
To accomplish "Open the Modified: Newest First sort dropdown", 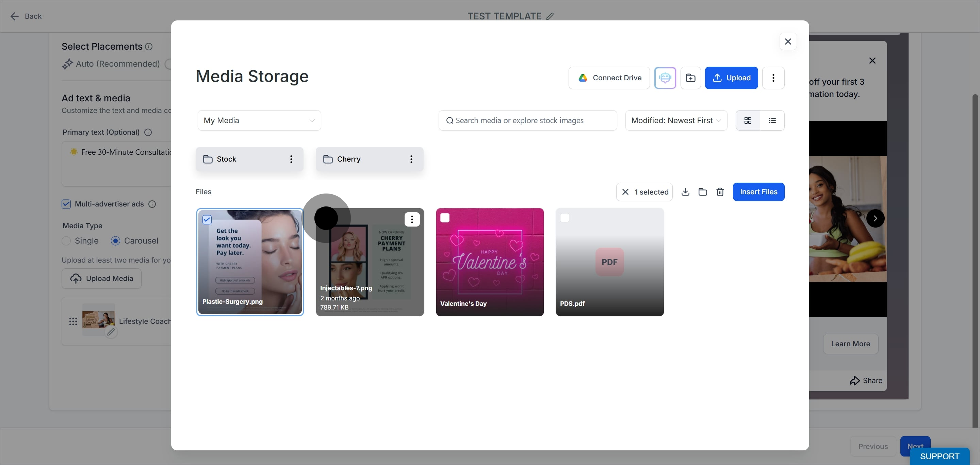I will pos(676,120).
